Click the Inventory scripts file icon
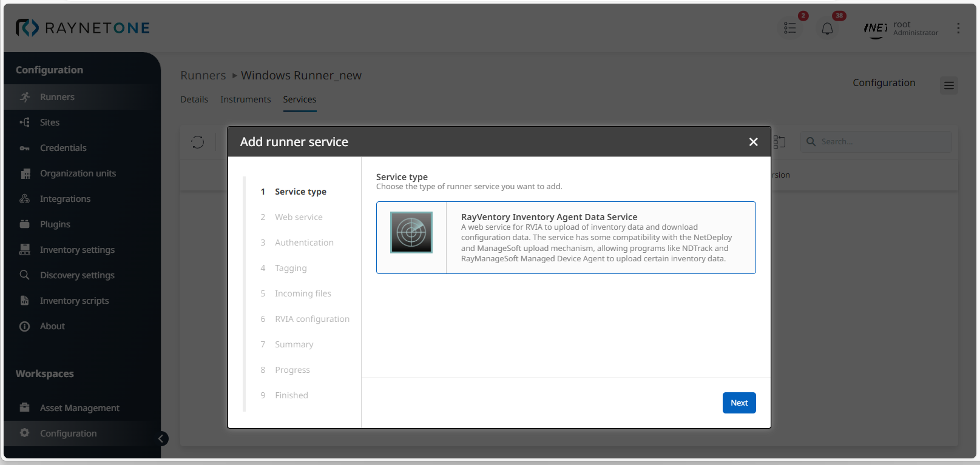980x465 pixels. click(x=25, y=301)
